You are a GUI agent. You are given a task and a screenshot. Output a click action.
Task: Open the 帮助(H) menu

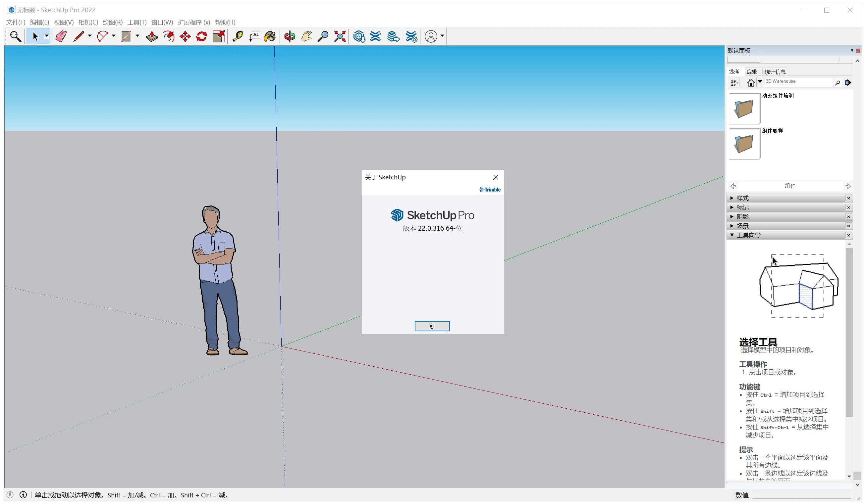(225, 22)
